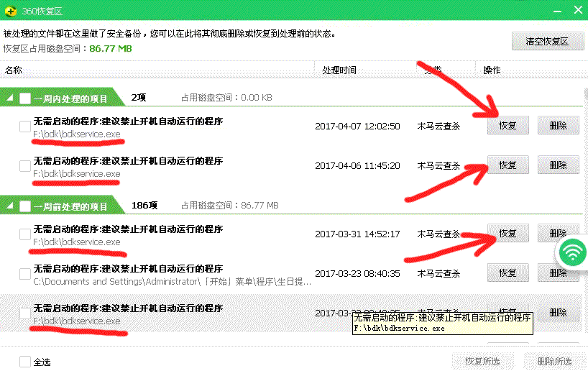Screen dimensions: 588x371
Task: Collapse the 一周内处理的项目 group
Action: [x=9, y=99]
